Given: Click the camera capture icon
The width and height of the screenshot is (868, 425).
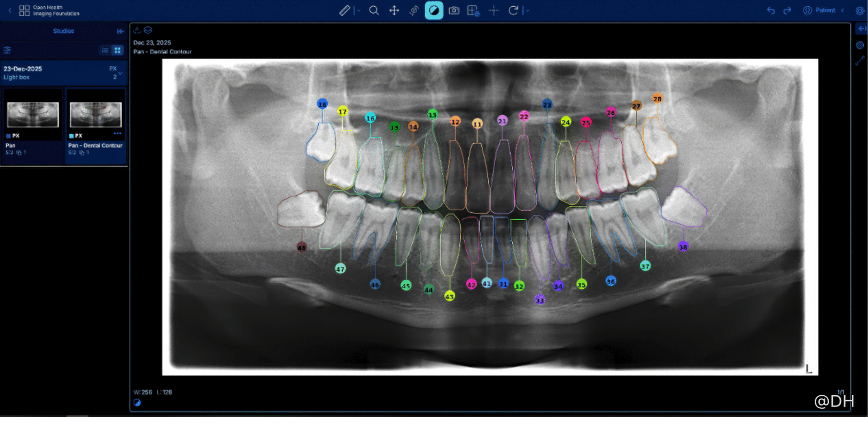Looking at the screenshot, I should coord(454,10).
